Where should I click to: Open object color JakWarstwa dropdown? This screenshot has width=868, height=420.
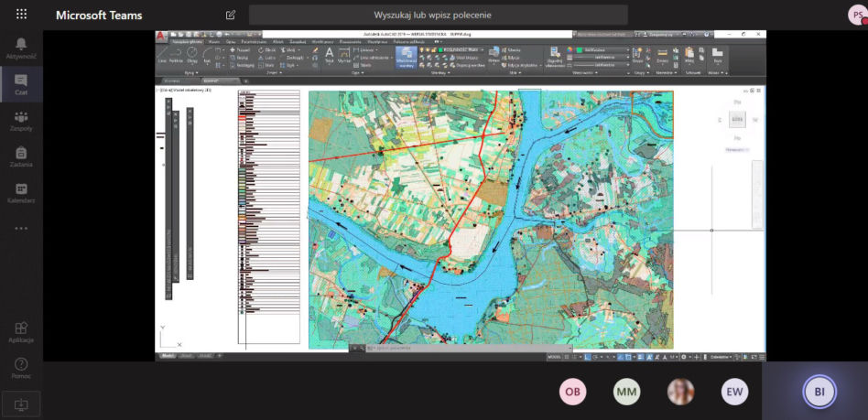click(602, 49)
